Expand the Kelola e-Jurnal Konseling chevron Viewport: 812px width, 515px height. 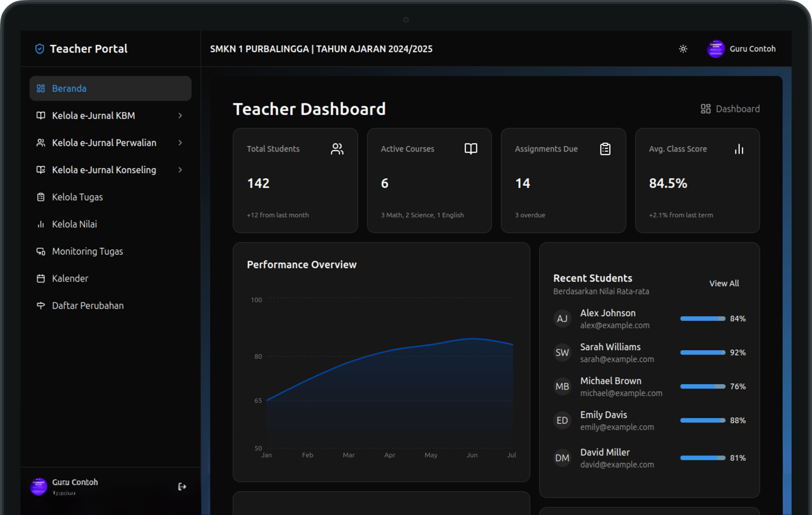pyautogui.click(x=180, y=170)
